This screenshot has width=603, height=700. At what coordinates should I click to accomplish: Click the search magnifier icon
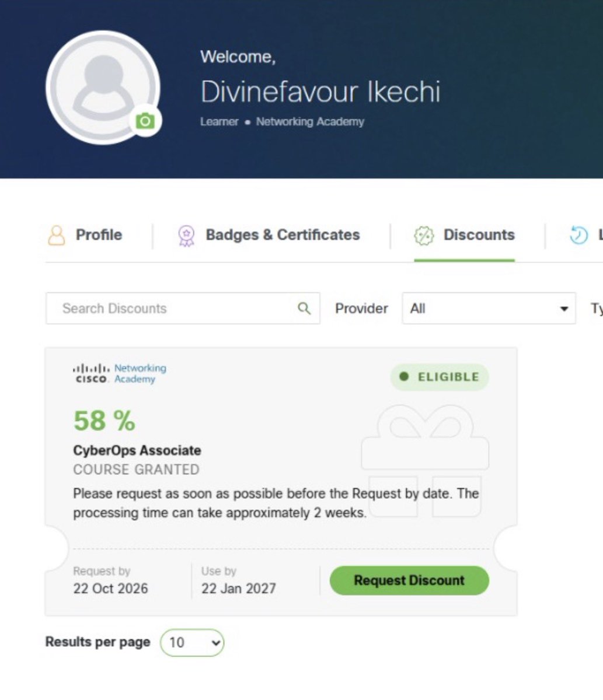[304, 308]
